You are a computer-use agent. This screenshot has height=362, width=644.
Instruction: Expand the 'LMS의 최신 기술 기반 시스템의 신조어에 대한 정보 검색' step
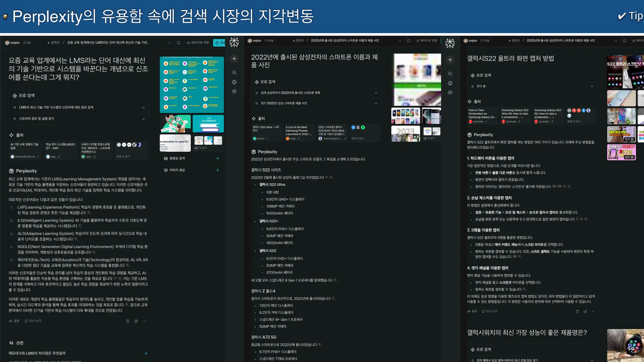79,107
